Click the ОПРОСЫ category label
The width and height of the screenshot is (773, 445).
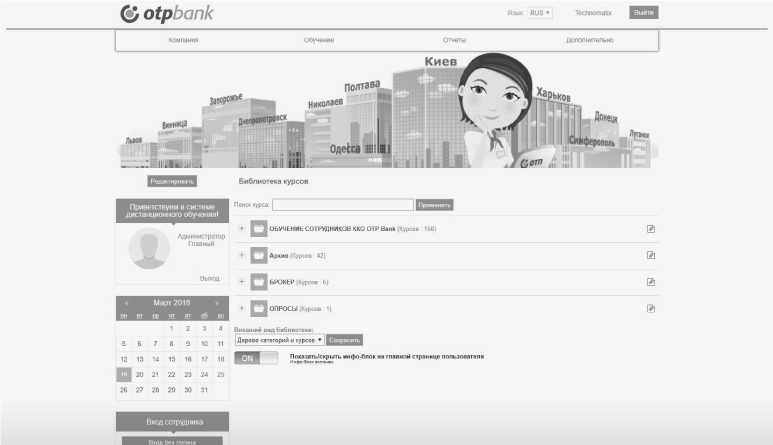click(283, 308)
